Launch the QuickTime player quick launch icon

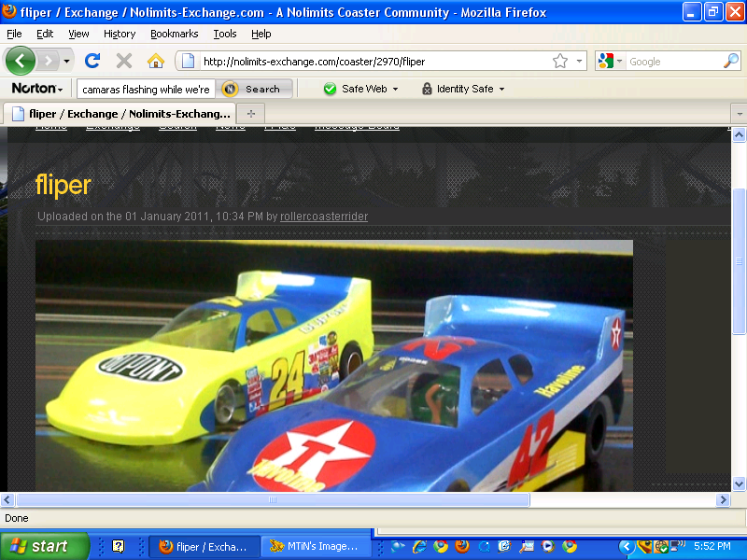click(x=484, y=546)
